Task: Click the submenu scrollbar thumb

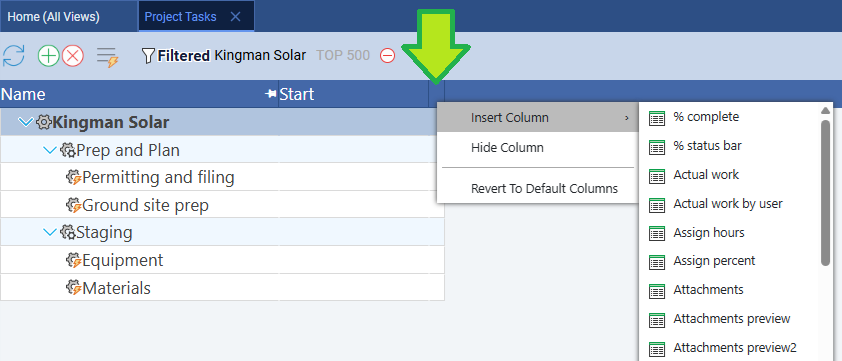Action: tap(826, 192)
